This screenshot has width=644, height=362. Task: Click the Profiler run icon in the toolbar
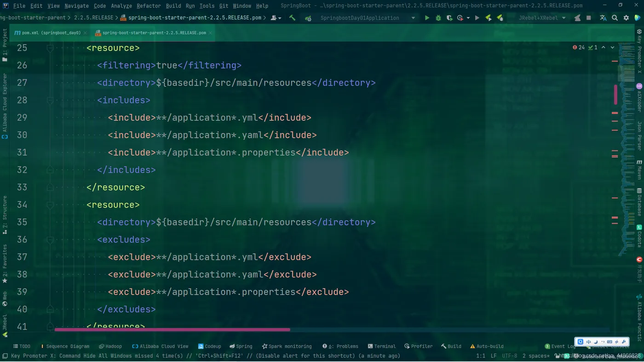(460, 18)
